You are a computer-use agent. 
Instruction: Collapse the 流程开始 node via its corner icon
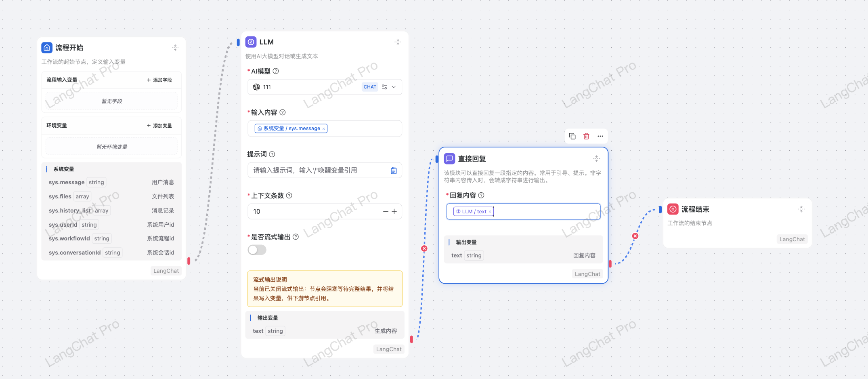[175, 48]
